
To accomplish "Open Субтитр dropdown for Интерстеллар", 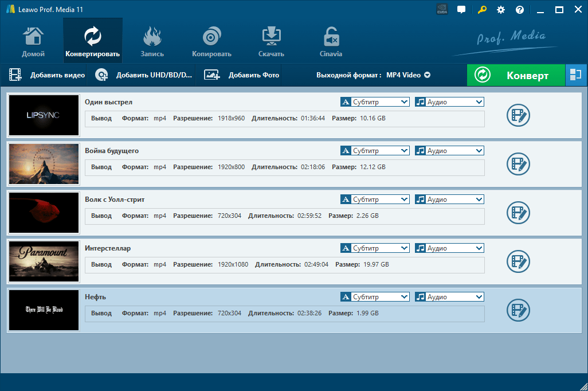I will point(375,248).
